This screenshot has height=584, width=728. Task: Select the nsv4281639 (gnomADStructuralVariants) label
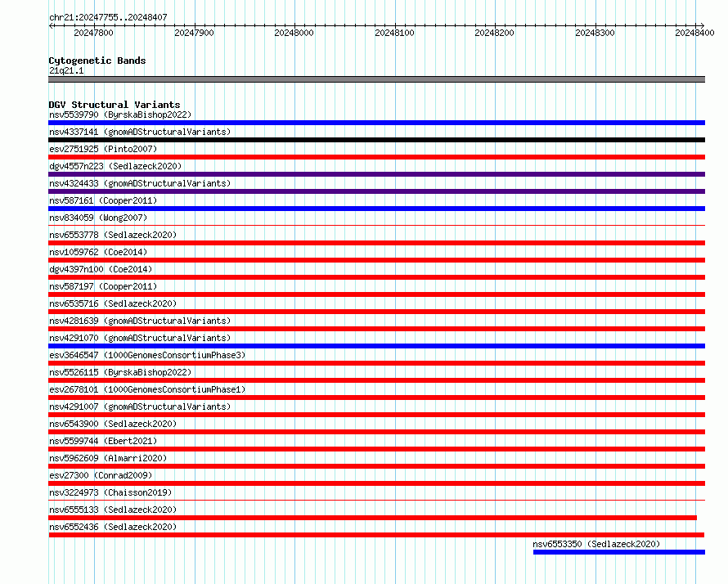click(x=140, y=321)
